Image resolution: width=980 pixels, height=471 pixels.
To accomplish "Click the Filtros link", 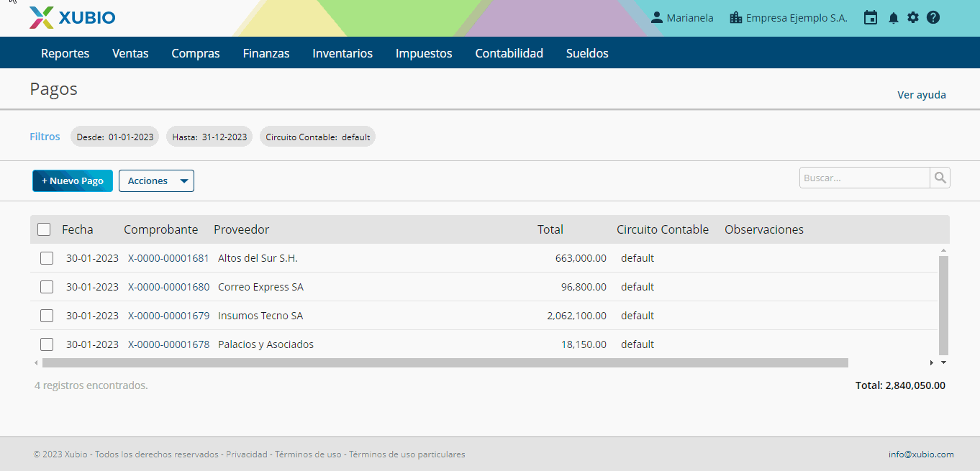I will [x=45, y=137].
